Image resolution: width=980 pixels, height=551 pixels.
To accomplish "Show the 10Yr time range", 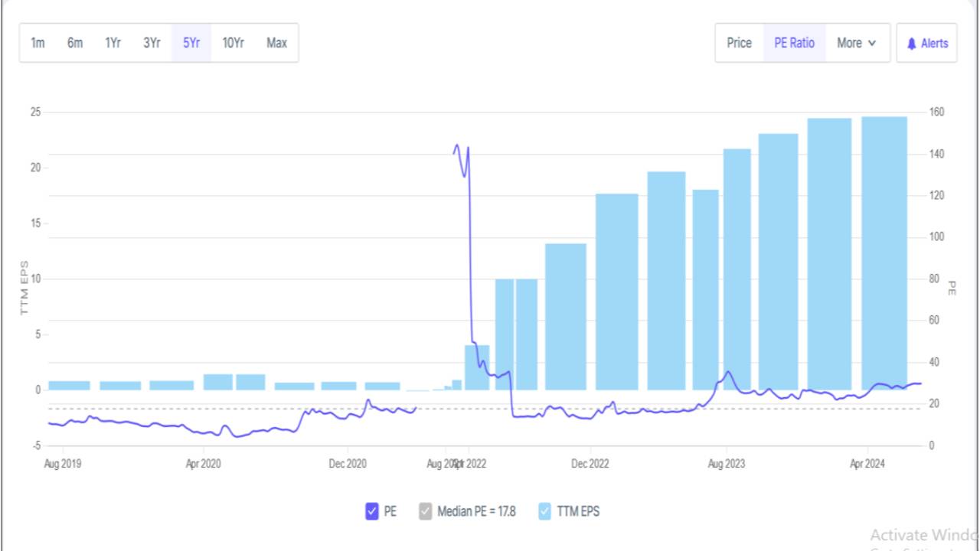I will pos(234,43).
